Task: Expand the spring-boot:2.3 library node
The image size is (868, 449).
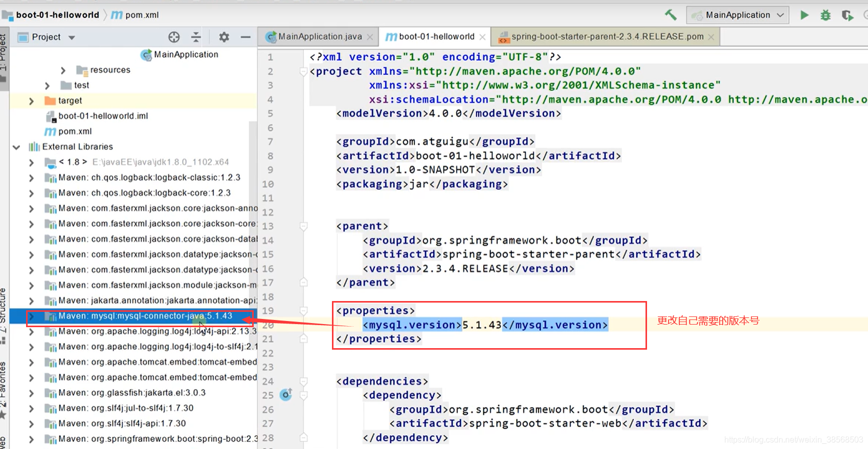Action: [x=32, y=439]
